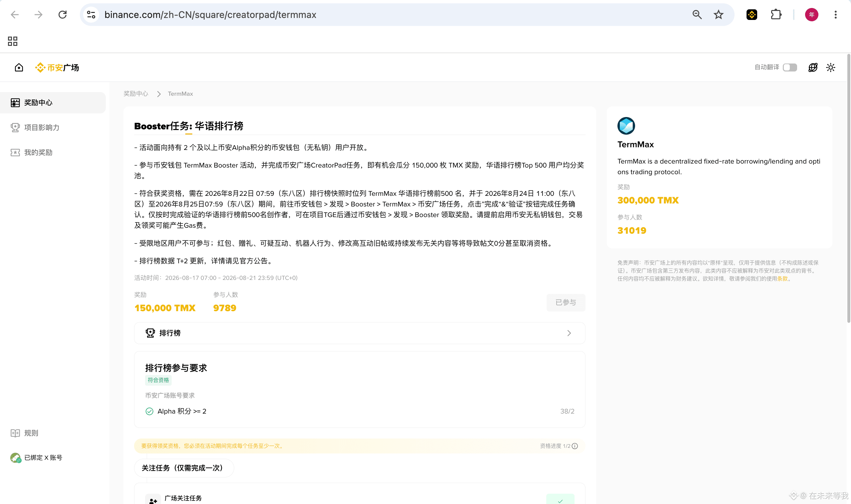Click the 31019 participant count
Viewport: 851px width, 504px height.
coord(632,231)
